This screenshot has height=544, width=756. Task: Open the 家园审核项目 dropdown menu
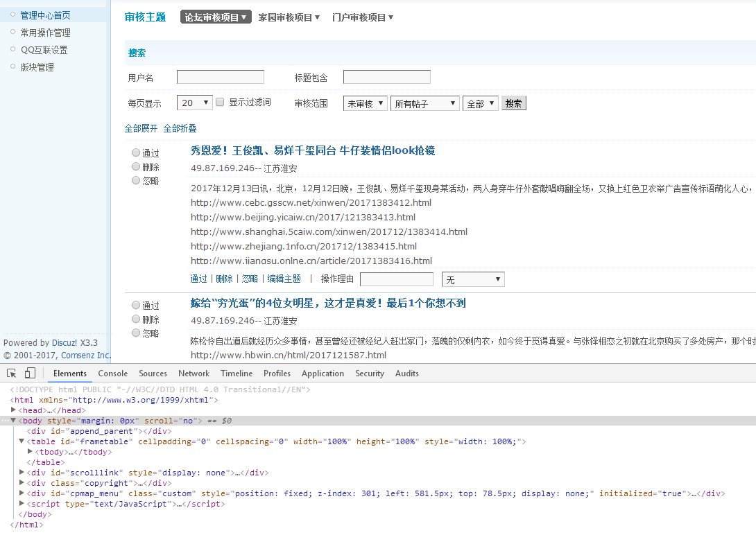[x=289, y=17]
